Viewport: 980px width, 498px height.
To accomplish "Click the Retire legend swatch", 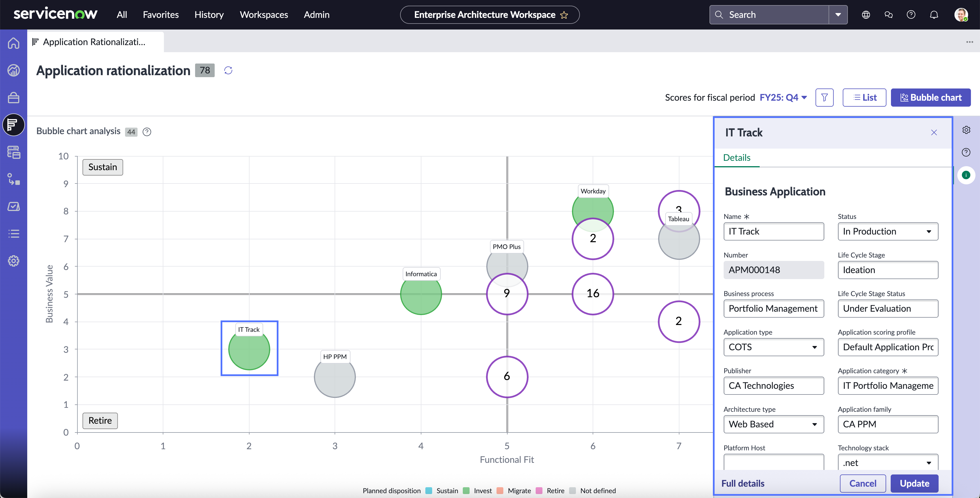I will click(539, 491).
